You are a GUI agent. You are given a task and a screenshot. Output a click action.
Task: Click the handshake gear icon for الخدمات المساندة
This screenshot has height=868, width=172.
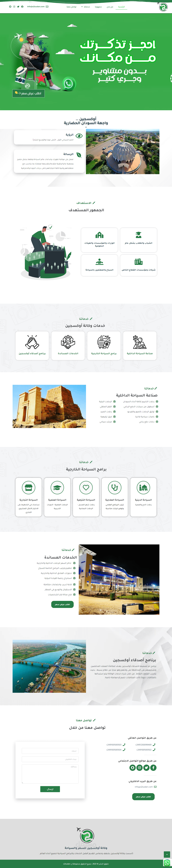click(x=68, y=342)
